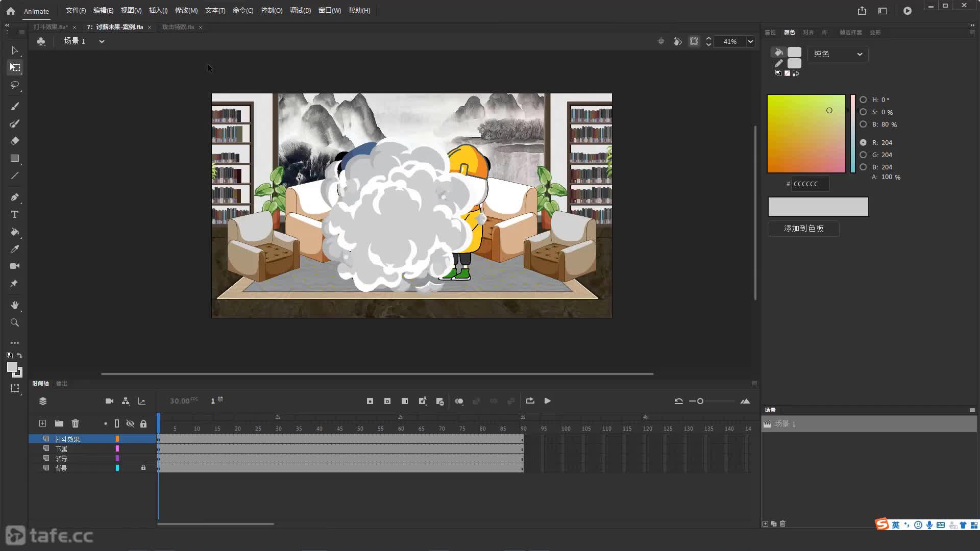Collapse the right panels double arrow
The height and width of the screenshot is (551, 980).
click(x=972, y=25)
